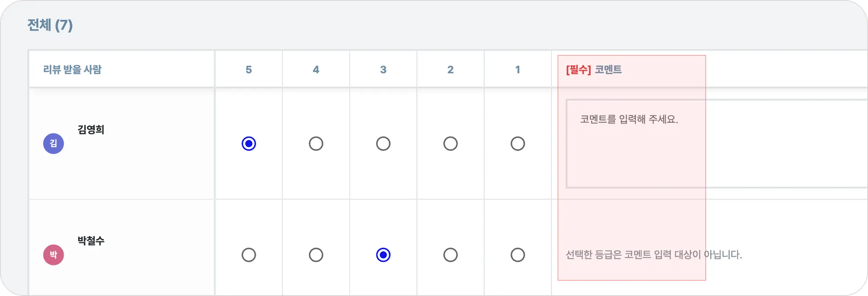Select rating 4 for 박철수

point(316,255)
